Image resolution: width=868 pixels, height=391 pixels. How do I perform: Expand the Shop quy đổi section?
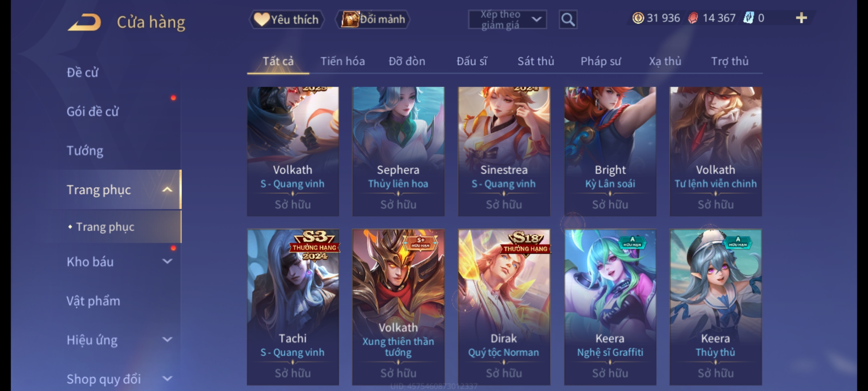click(x=167, y=379)
